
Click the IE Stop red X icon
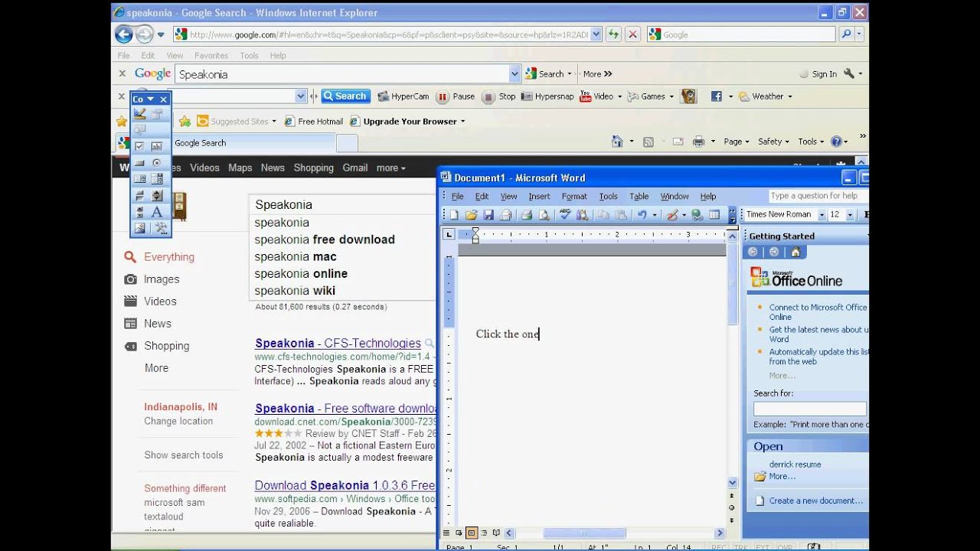pos(632,34)
